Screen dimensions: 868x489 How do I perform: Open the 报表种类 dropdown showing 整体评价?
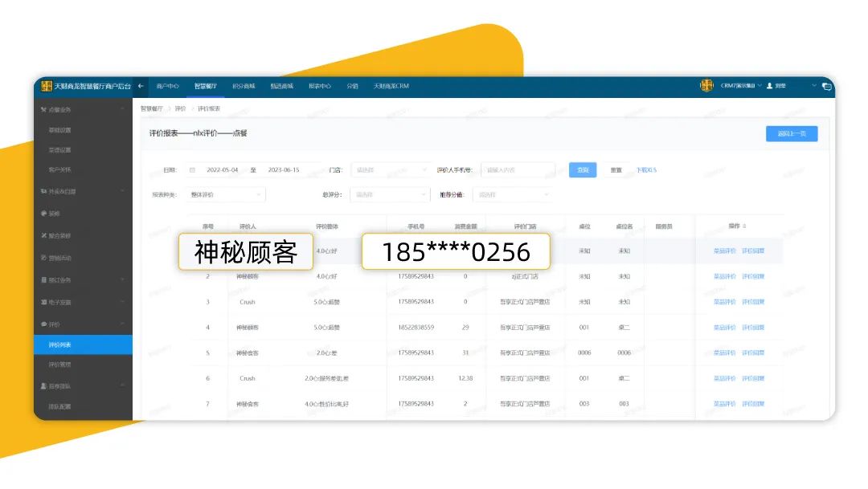(225, 194)
